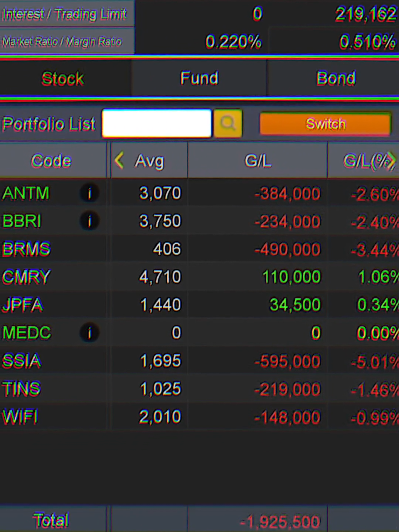Screen dimensions: 399x532
Task: Click the 34,500 gain value
Action: click(295, 305)
